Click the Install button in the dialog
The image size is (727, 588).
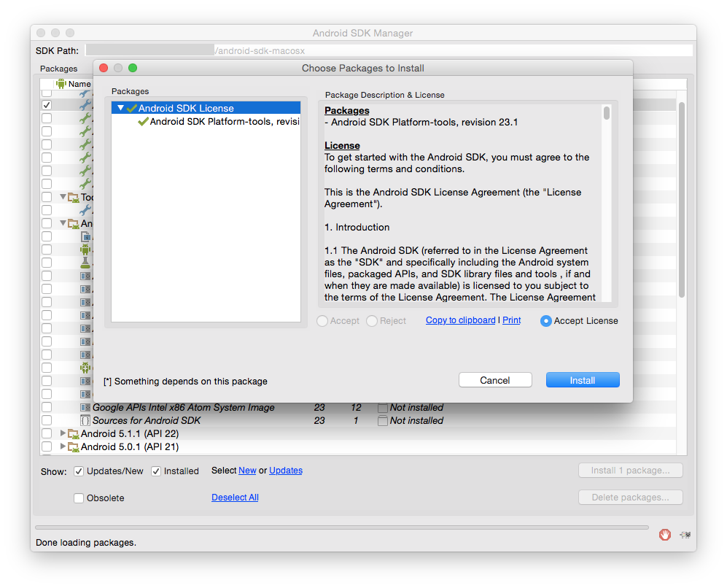pos(583,380)
